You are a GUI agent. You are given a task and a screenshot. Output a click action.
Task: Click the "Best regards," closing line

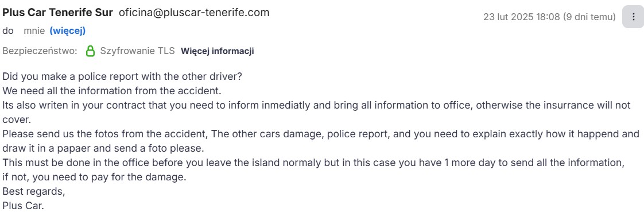[34, 191]
